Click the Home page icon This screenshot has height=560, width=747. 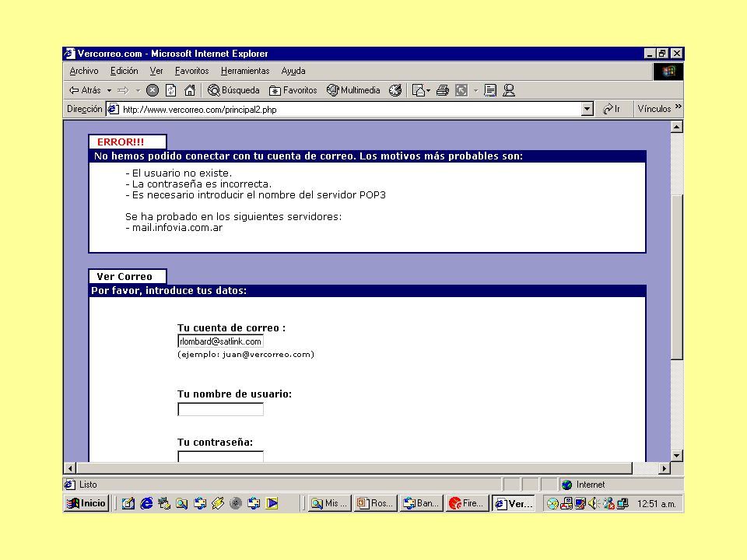(190, 90)
